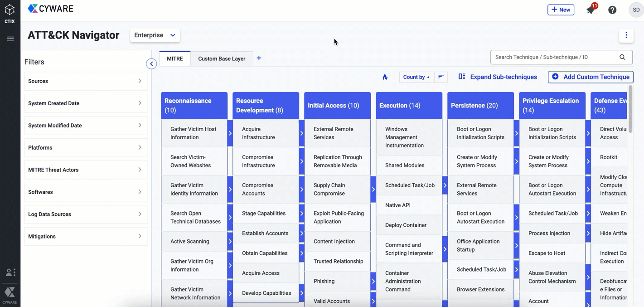Image resolution: width=644 pixels, height=307 pixels.
Task: Click the New button
Action: (561, 10)
